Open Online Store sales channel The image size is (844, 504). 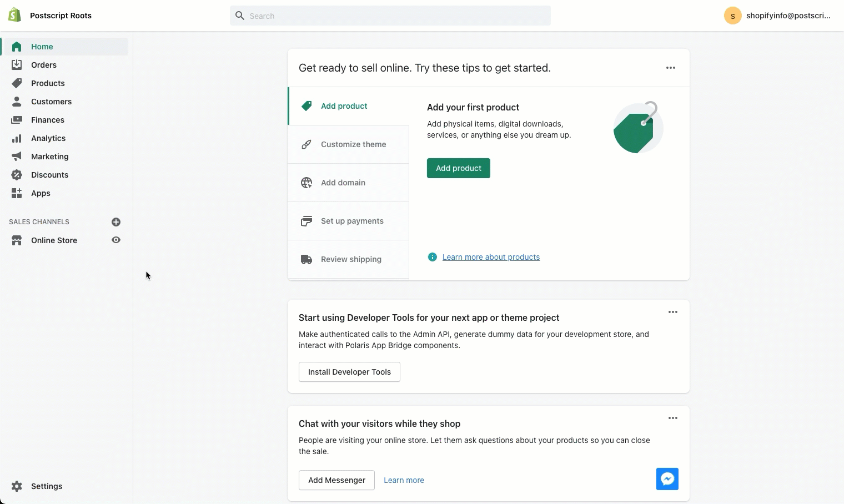pos(54,240)
